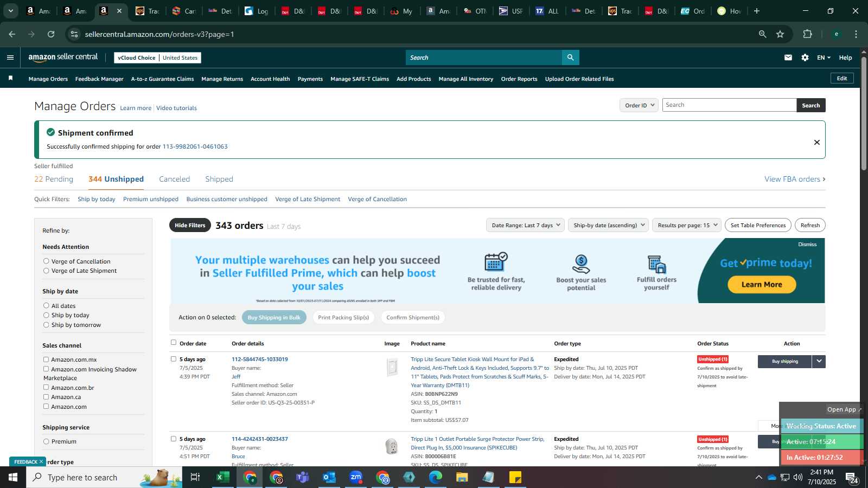Click the page vertical scrollbar
Viewport: 868px width, 488px height.
864,114
